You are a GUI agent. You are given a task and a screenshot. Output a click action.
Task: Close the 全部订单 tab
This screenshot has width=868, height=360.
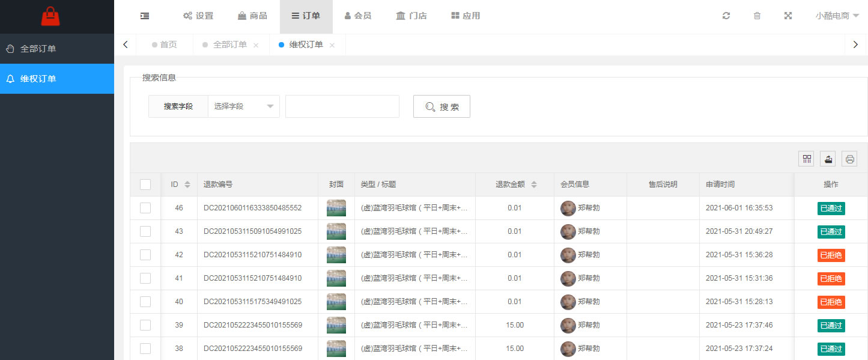(256, 45)
